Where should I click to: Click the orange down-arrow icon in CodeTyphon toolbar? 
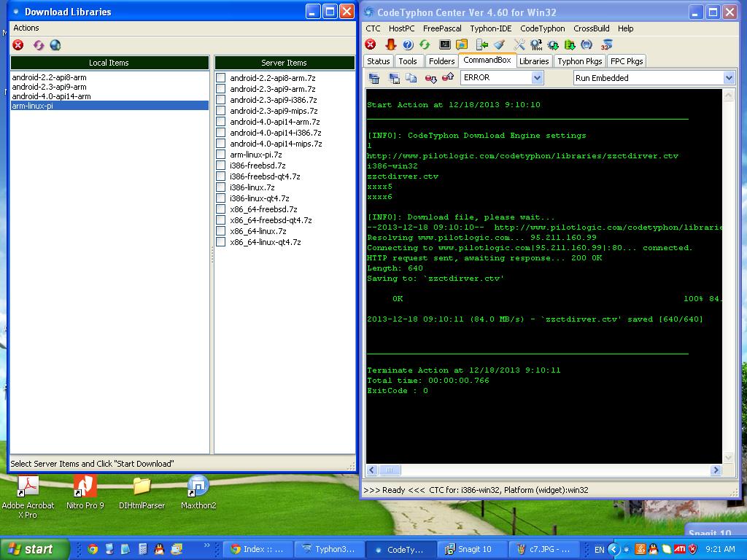pyautogui.click(x=391, y=44)
